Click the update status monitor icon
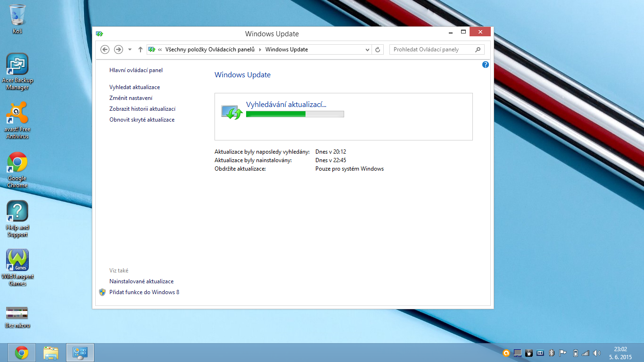Image resolution: width=644 pixels, height=362 pixels. click(231, 112)
